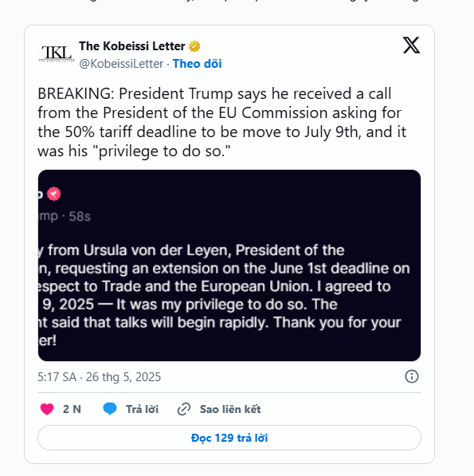
Task: Open the 5:17 SA timestamp link
Action: 57,377
